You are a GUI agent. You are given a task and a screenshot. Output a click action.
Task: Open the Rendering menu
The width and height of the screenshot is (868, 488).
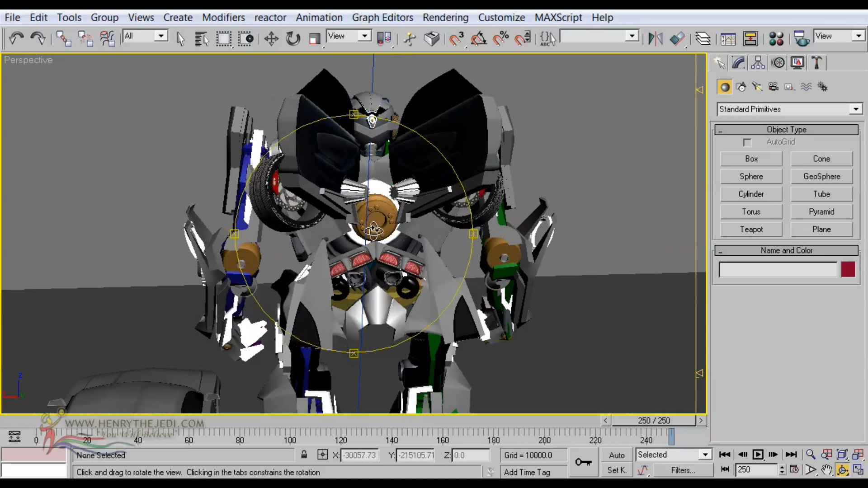[445, 17]
